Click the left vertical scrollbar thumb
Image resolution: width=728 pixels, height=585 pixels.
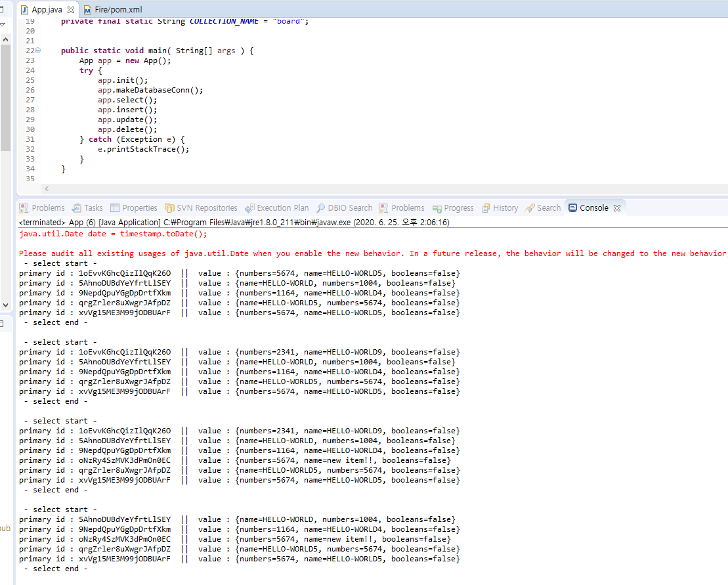[5, 97]
